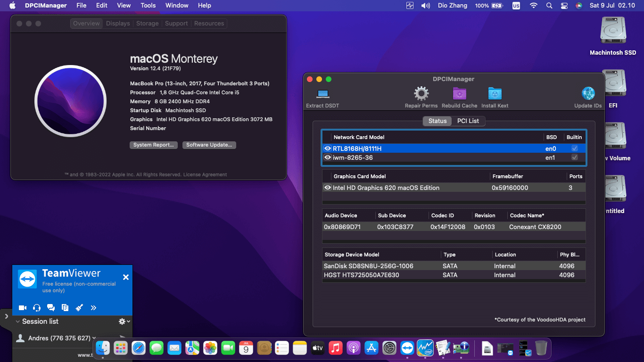This screenshot has width=644, height=362.
Task: Click the TeamViewer headset audio icon
Action: click(37, 308)
